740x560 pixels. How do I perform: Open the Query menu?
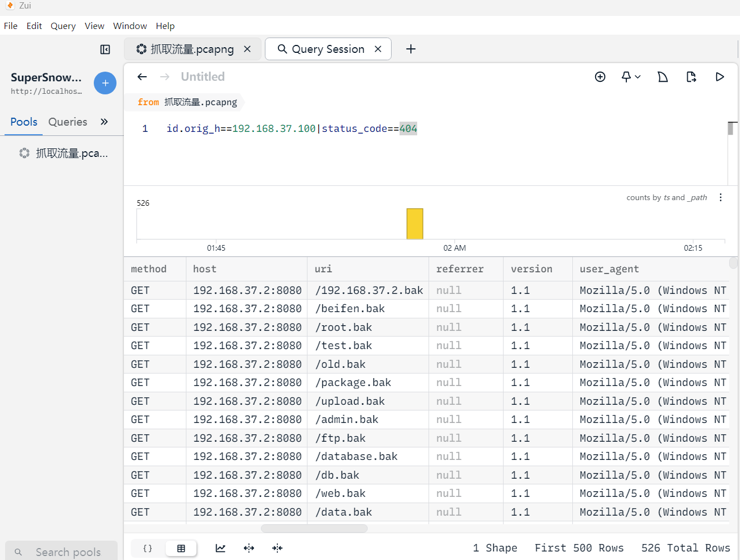pos(63,26)
